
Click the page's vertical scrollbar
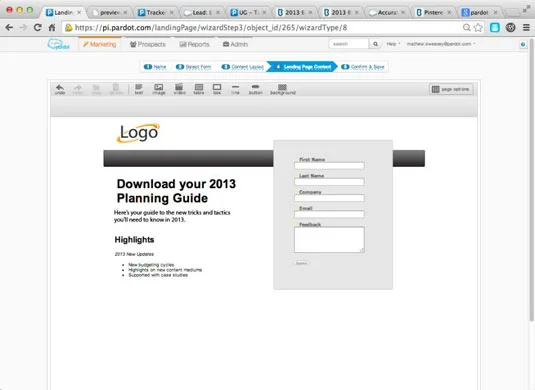click(x=531, y=180)
